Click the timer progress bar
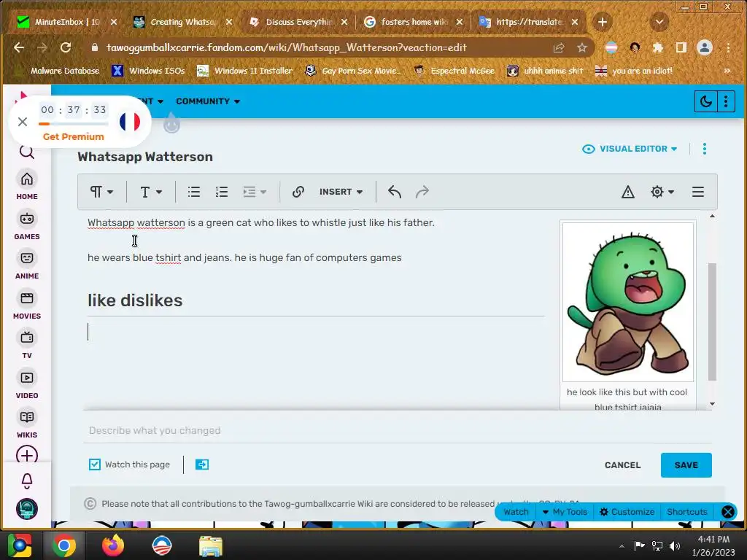This screenshot has width=747, height=560. [74, 124]
